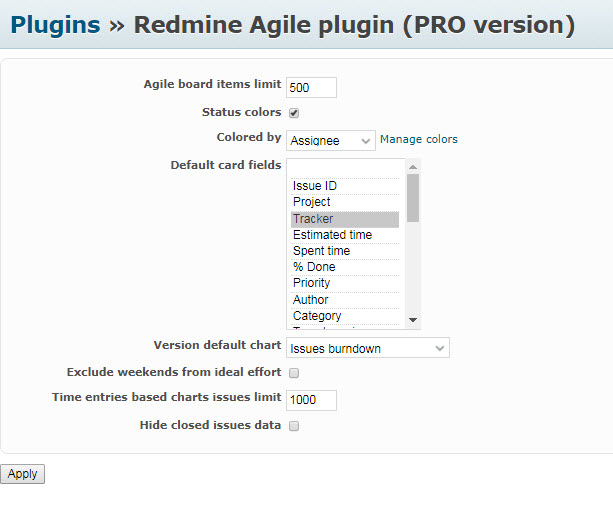This screenshot has height=506, width=613.
Task: Select Priority in card fields list
Action: click(x=345, y=283)
